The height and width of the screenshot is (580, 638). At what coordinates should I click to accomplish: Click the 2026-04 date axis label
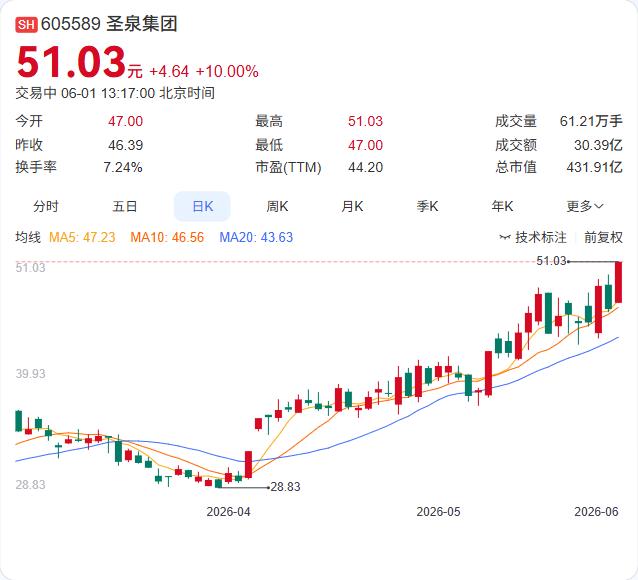(x=228, y=512)
